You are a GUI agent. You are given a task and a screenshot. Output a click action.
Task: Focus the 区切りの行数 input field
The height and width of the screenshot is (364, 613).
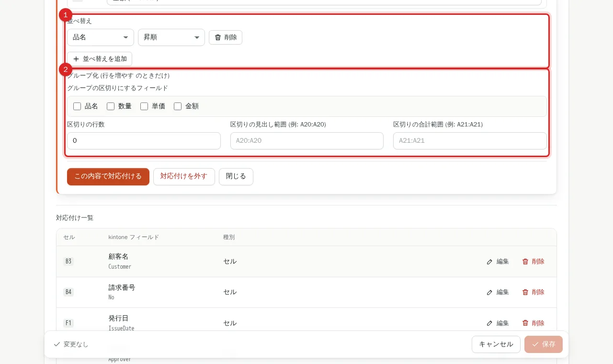tap(144, 141)
